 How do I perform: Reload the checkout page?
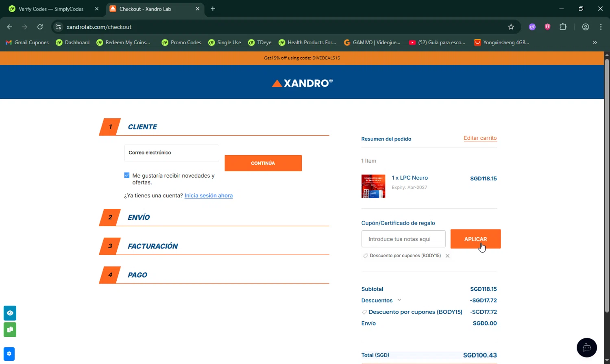click(40, 27)
